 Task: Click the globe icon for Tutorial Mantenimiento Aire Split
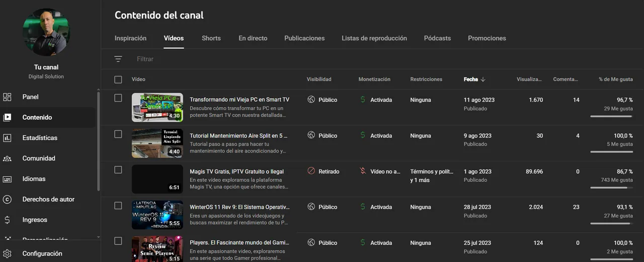[x=311, y=135]
